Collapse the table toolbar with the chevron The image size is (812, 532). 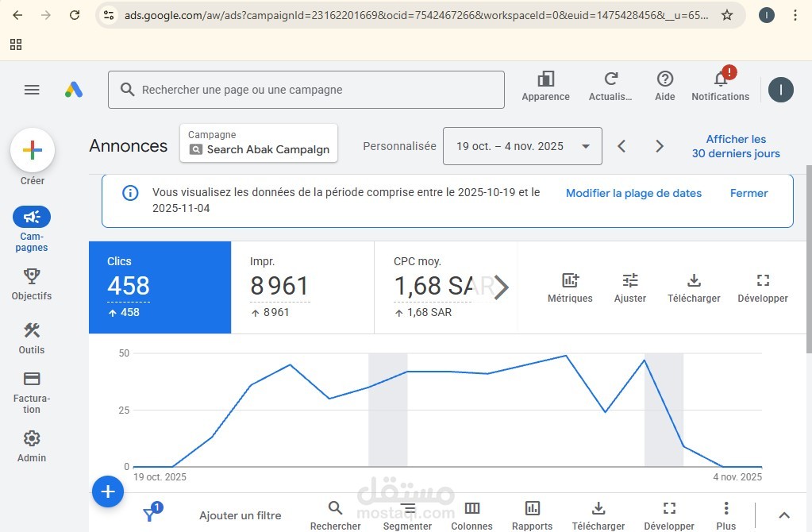[784, 515]
